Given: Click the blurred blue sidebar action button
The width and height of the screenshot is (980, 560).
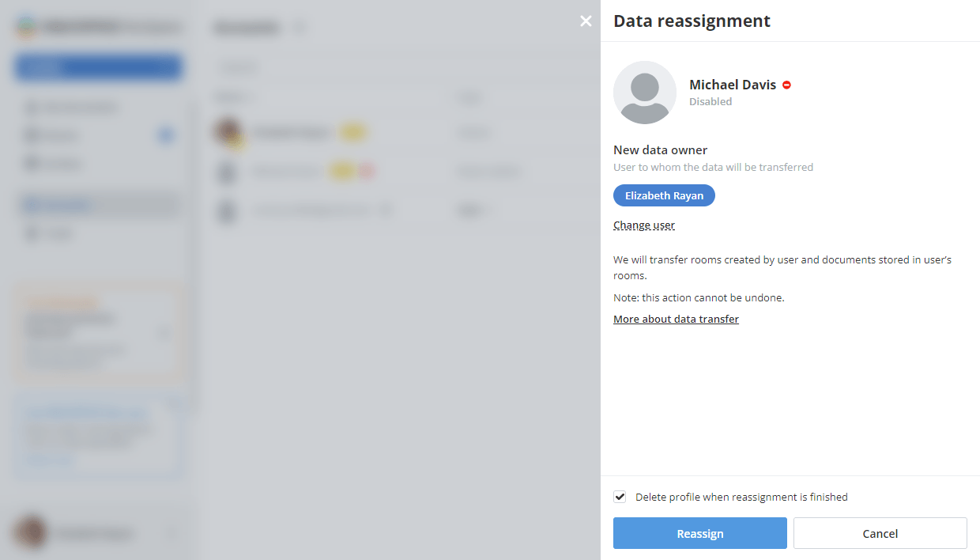Looking at the screenshot, I should [98, 68].
